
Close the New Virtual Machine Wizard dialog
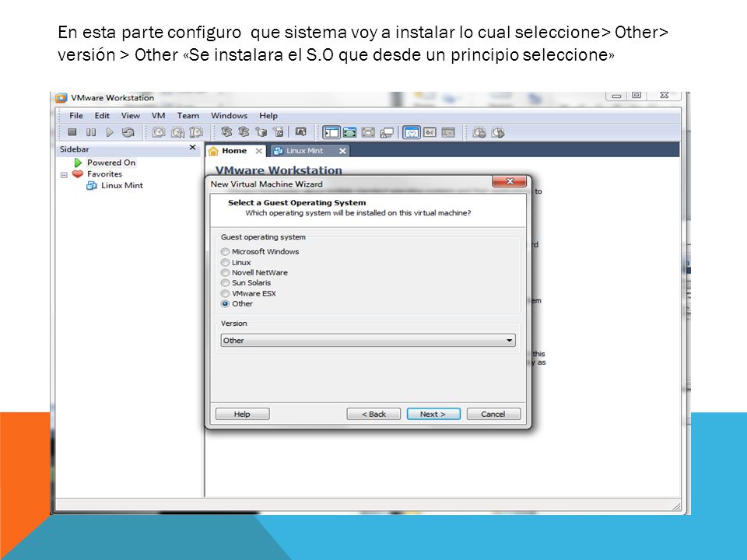[x=509, y=181]
